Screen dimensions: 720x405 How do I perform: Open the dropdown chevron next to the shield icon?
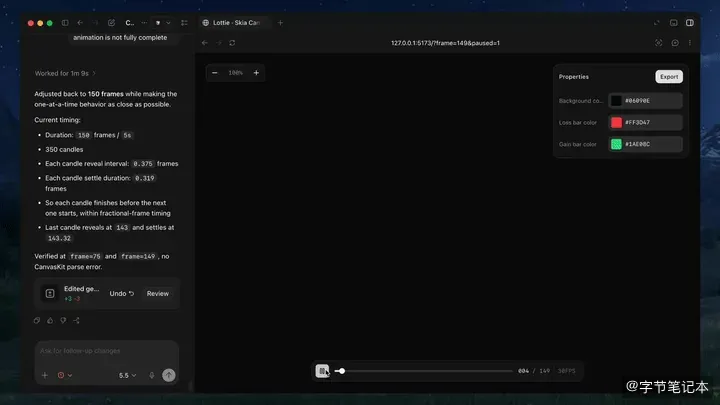[169, 22]
